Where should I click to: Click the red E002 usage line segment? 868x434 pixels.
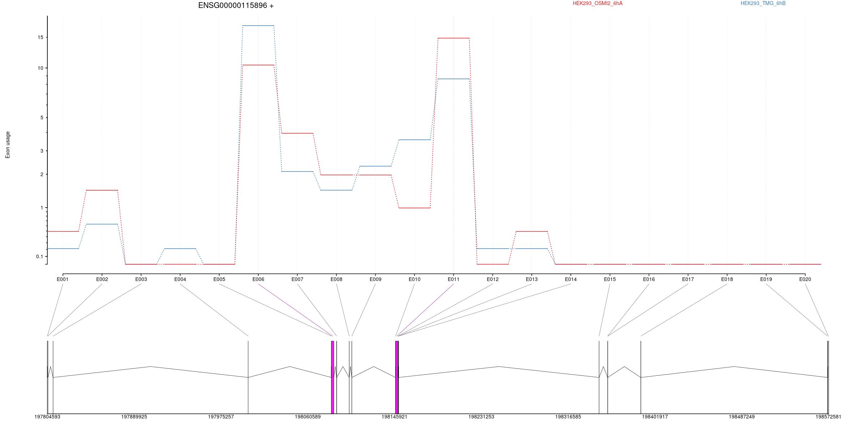coord(102,190)
